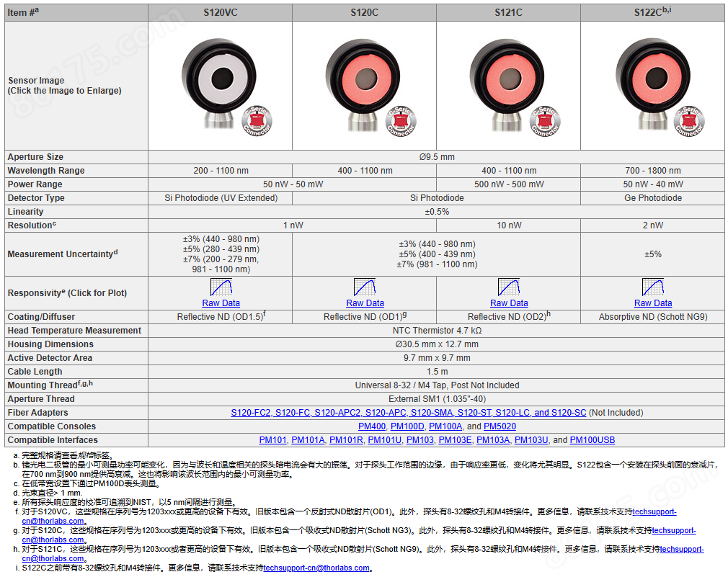Viewport: 728px width, 577px height.
Task: Open the PM100D console link
Action: 407,426
